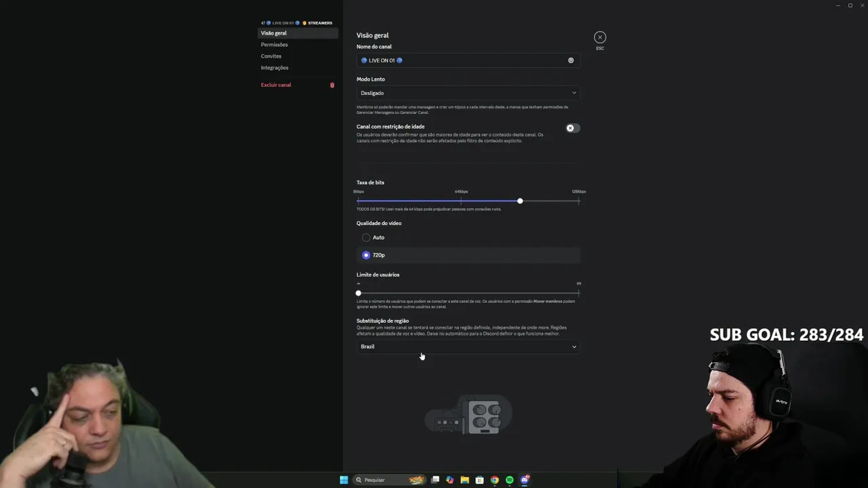Open Convites settings tab

tap(298, 56)
